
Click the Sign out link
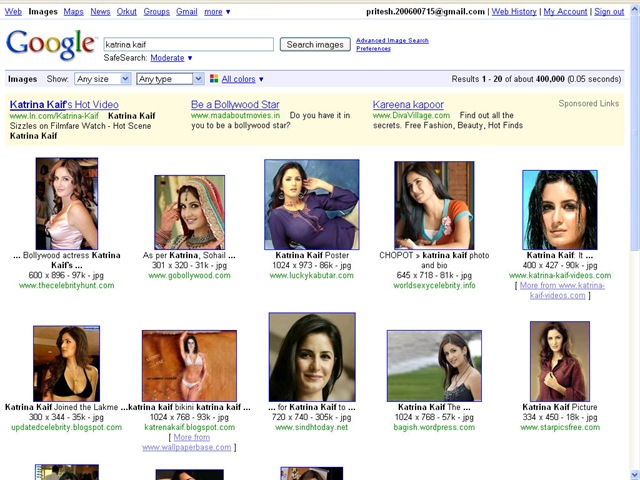click(x=609, y=12)
